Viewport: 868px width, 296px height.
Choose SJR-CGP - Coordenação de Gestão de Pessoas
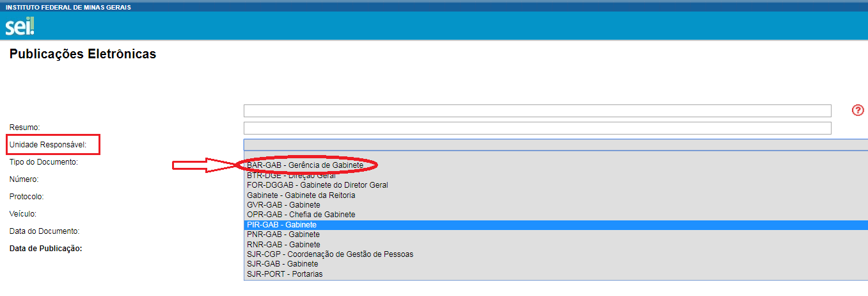click(x=330, y=254)
